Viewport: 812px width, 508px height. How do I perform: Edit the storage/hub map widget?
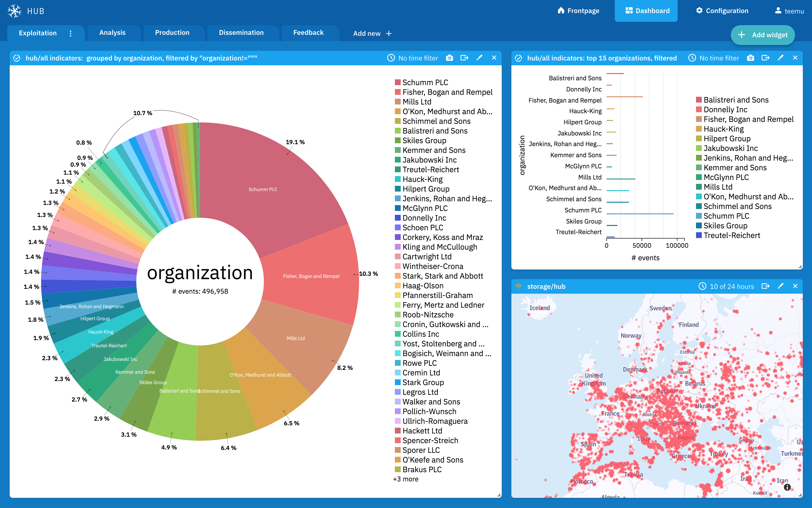[780, 286]
